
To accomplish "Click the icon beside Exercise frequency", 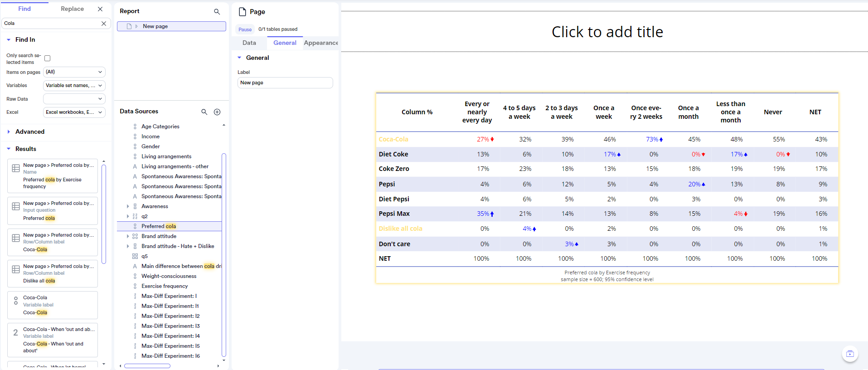I will [135, 286].
